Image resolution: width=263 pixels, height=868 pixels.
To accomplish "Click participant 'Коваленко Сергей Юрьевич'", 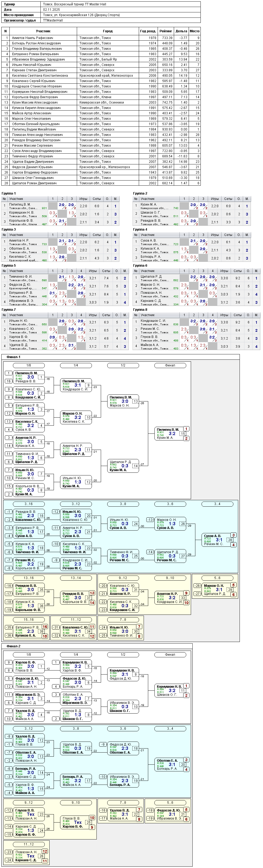I will pyautogui.click(x=33, y=81).
